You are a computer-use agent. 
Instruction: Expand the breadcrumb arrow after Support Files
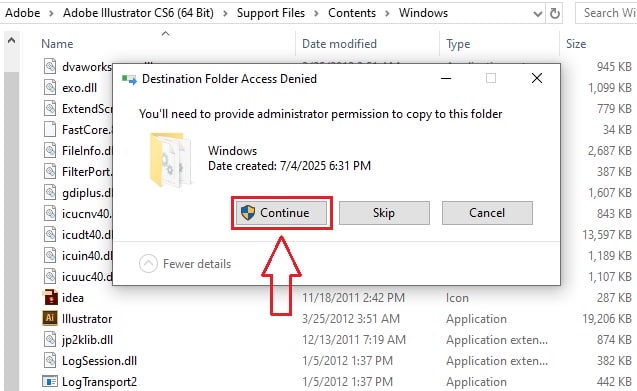tap(316, 13)
